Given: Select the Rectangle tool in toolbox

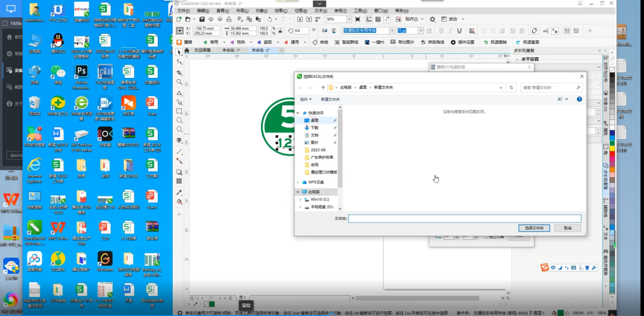Looking at the screenshot, I should click(x=179, y=111).
